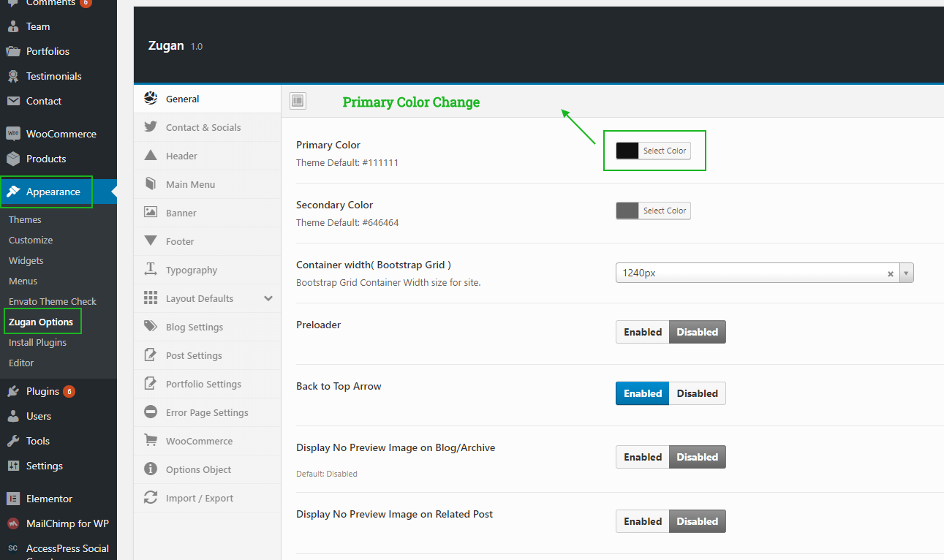The width and height of the screenshot is (944, 560).
Task: Expand the Layout Defaults chevron
Action: (x=268, y=298)
